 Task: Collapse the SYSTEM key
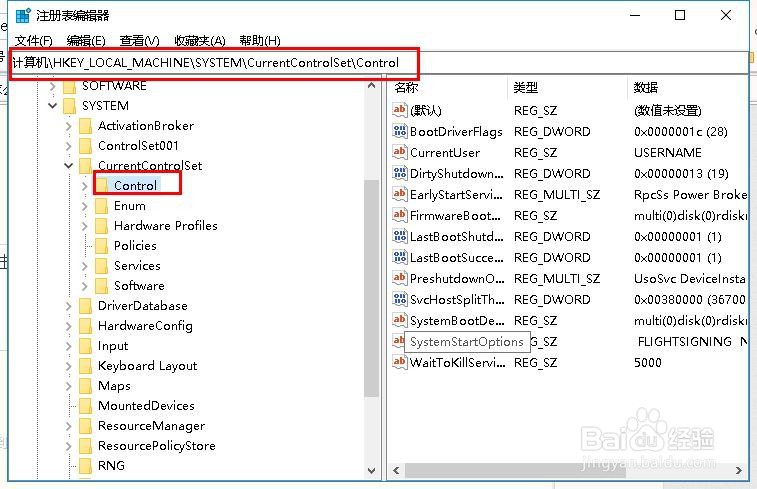[53, 106]
